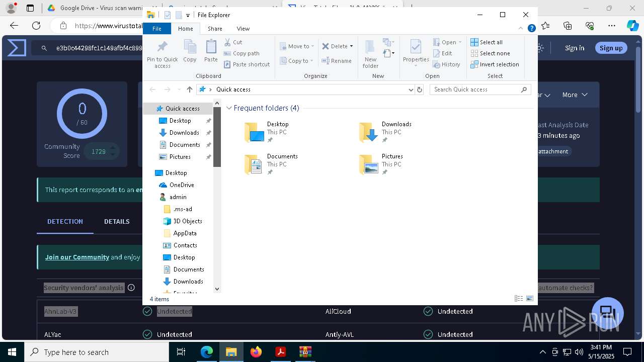Open the address bar history dropdown
Image resolution: width=644 pixels, height=362 pixels.
411,89
